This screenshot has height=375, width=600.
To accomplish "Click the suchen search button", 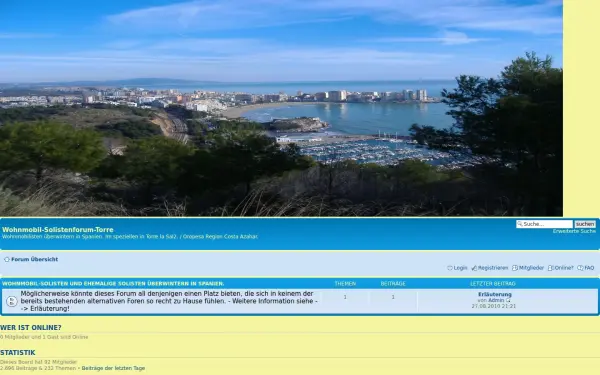I will point(585,224).
